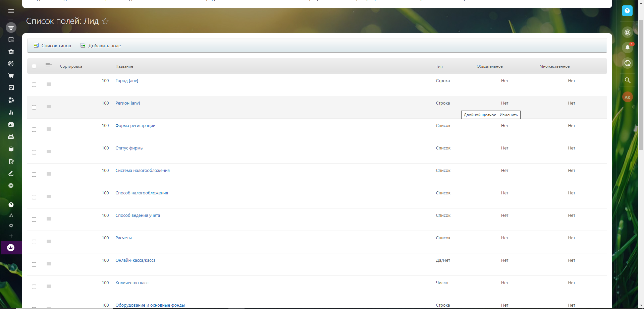Open the Система налогообложения field link
The height and width of the screenshot is (309, 644).
click(143, 171)
